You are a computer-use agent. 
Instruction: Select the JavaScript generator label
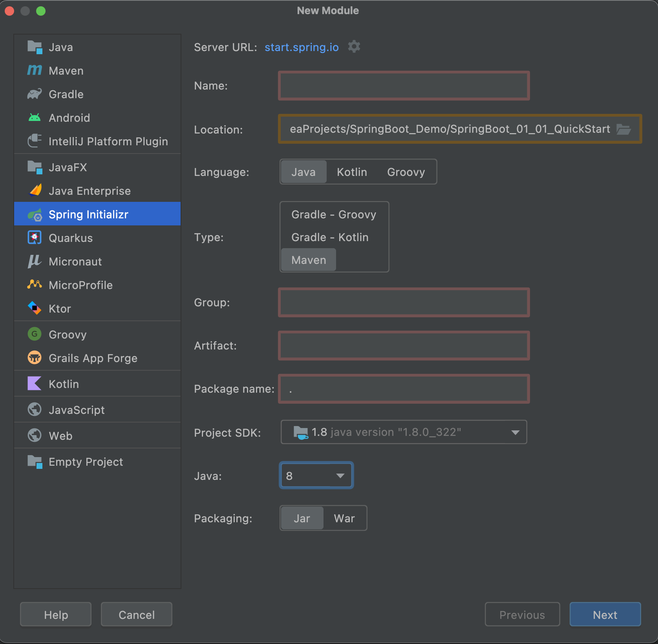[x=77, y=410]
